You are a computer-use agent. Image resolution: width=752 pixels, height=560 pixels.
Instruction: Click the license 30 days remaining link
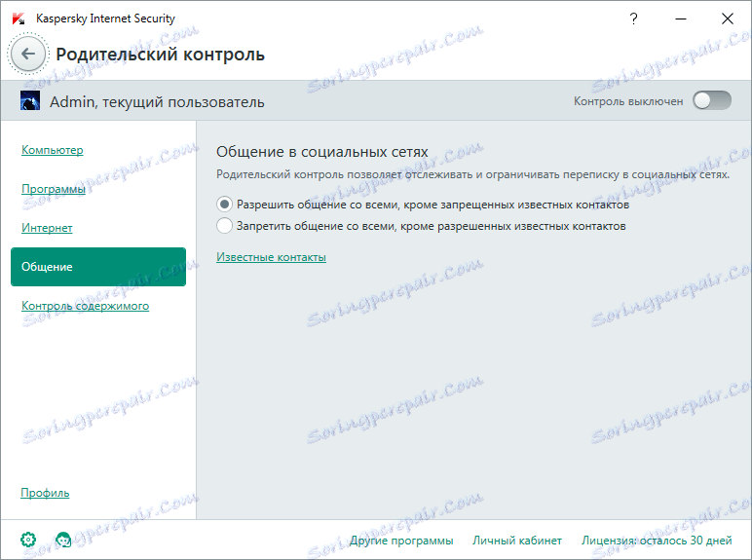(x=657, y=541)
